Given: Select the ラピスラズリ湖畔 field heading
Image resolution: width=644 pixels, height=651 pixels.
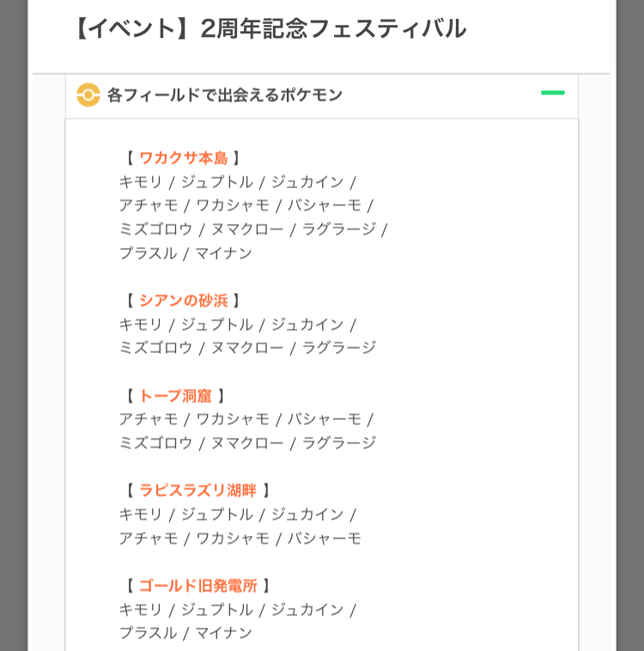Looking at the screenshot, I should (198, 490).
